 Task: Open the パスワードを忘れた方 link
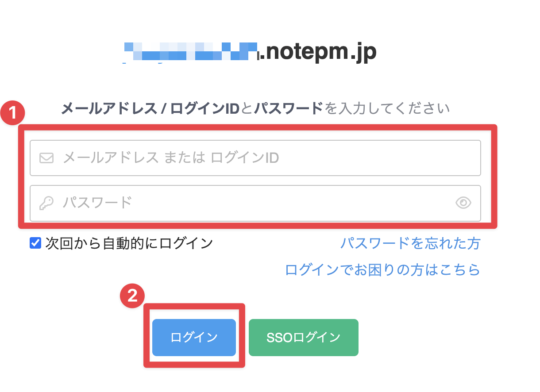410,243
